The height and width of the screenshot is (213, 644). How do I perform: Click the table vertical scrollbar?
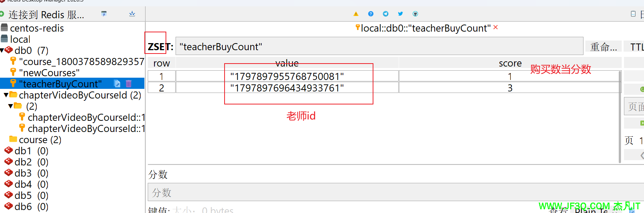tap(620, 117)
